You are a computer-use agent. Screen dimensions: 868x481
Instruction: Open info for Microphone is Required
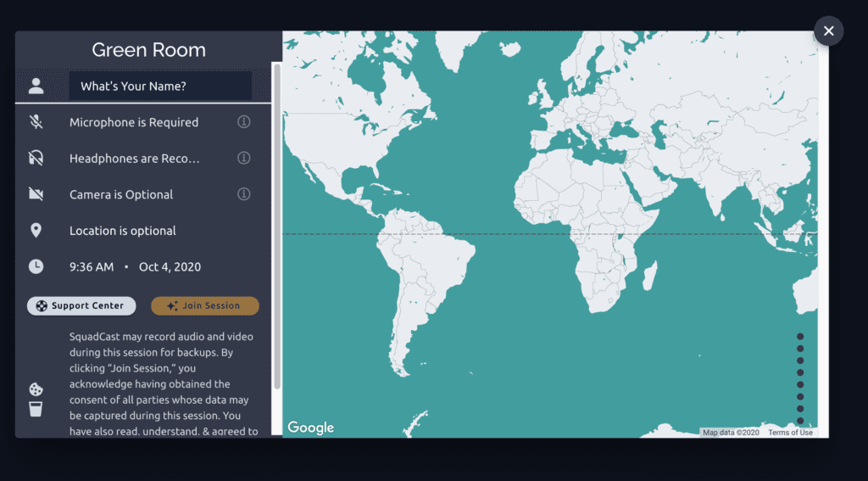pos(244,122)
